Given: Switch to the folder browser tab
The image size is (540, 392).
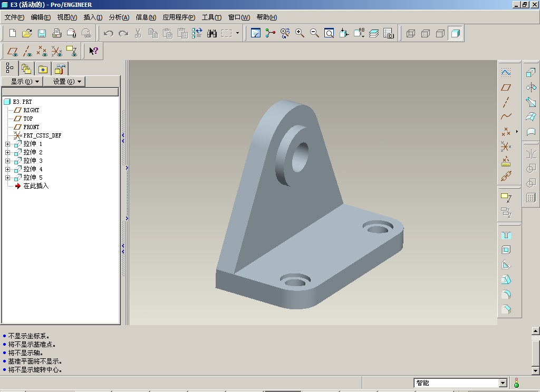Looking at the screenshot, I should (26, 69).
